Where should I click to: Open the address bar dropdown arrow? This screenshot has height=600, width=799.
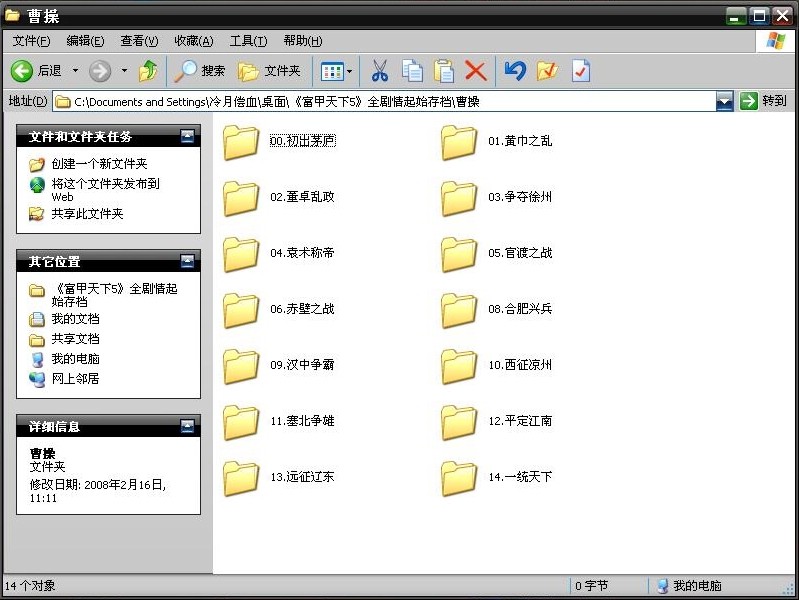(x=724, y=101)
